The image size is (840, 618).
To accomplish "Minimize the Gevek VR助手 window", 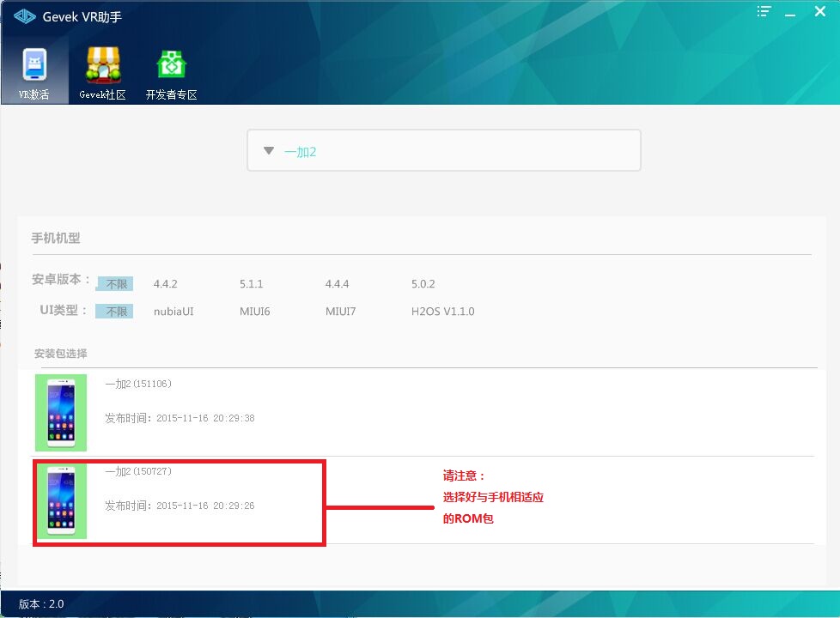I will [x=790, y=15].
